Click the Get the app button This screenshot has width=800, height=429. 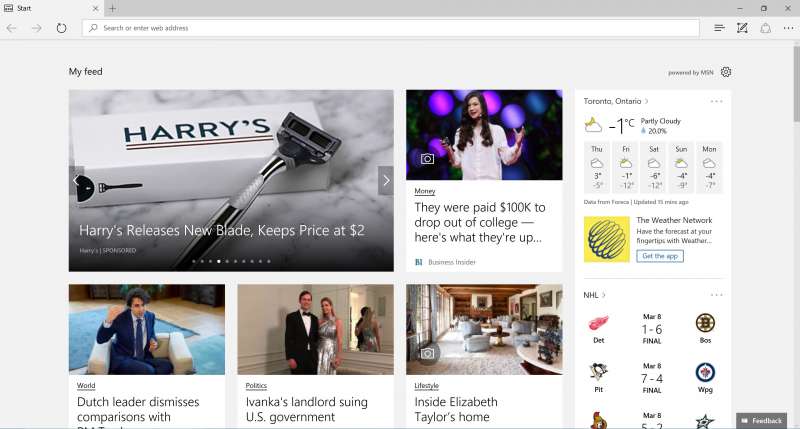pos(660,256)
